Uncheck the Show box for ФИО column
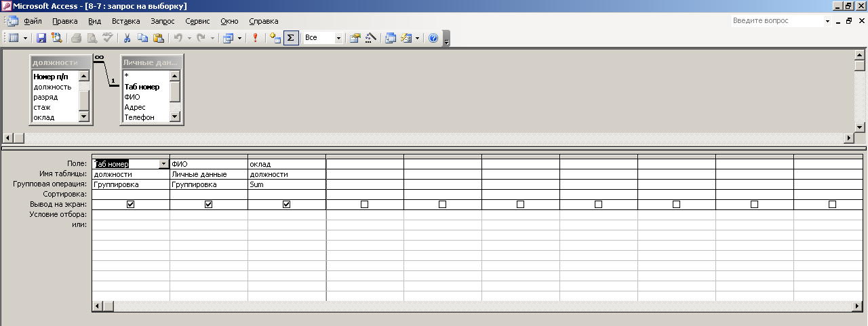Screen dimensions: 868x326 coord(209,204)
